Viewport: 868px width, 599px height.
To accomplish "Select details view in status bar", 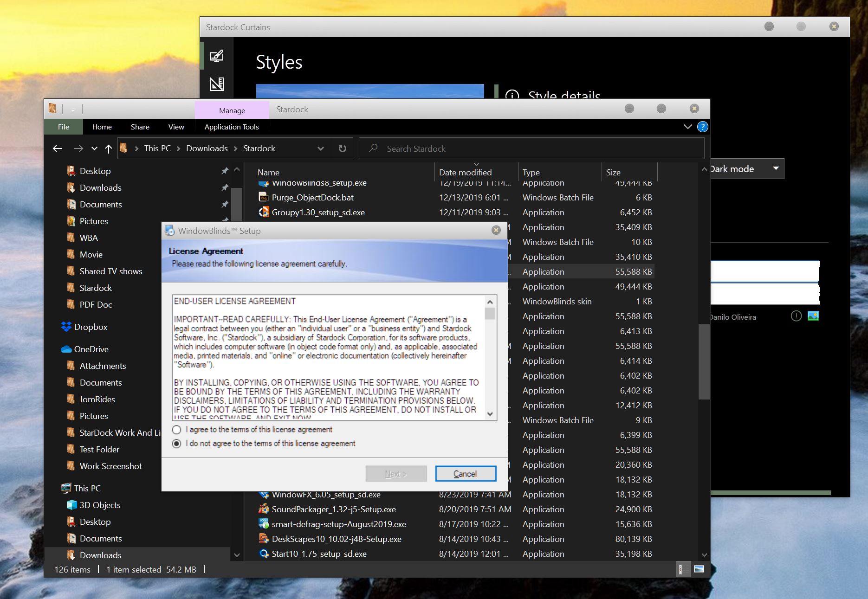I will coord(681,569).
